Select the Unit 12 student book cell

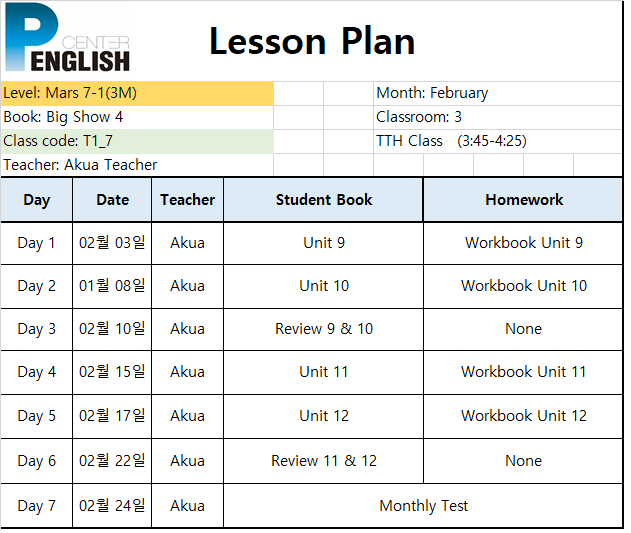pos(324,416)
